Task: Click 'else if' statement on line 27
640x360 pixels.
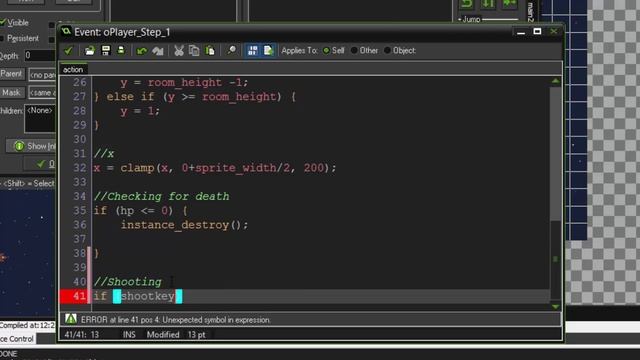Action: pos(130,97)
